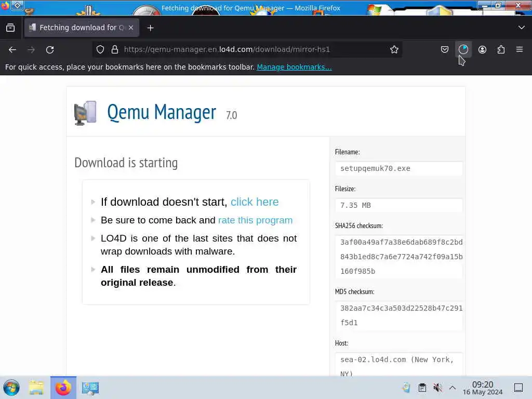Open the tray device notifier icon

click(x=406, y=388)
